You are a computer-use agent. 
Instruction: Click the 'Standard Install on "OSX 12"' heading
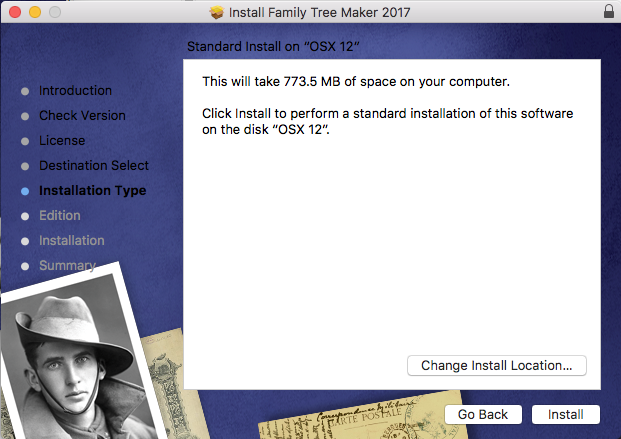[273, 47]
